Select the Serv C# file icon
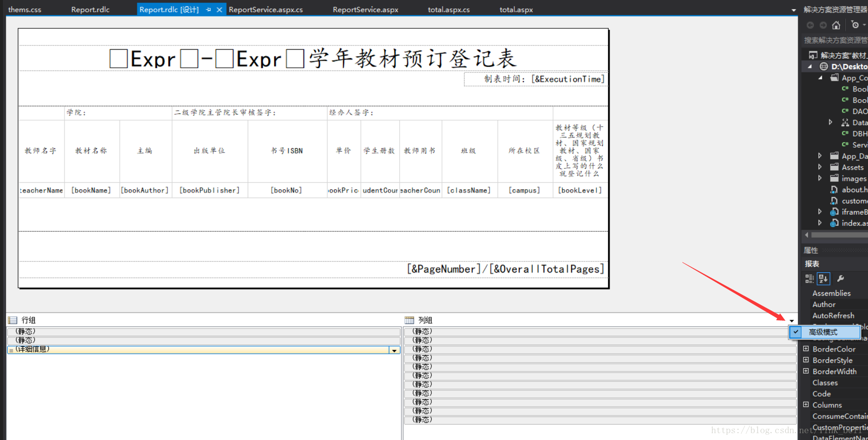The height and width of the screenshot is (440, 868). point(845,145)
